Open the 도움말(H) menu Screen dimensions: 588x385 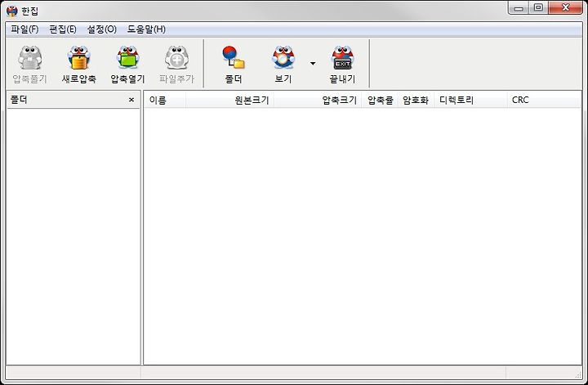point(146,29)
